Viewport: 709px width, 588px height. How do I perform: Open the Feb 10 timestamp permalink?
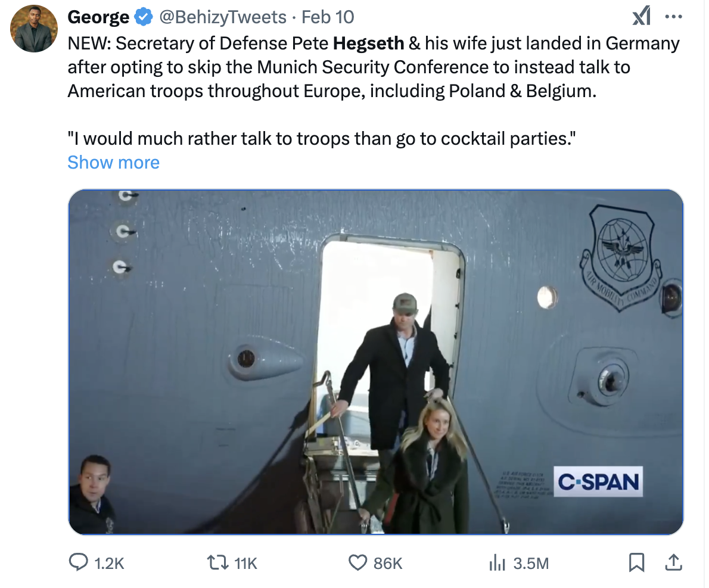328,17
